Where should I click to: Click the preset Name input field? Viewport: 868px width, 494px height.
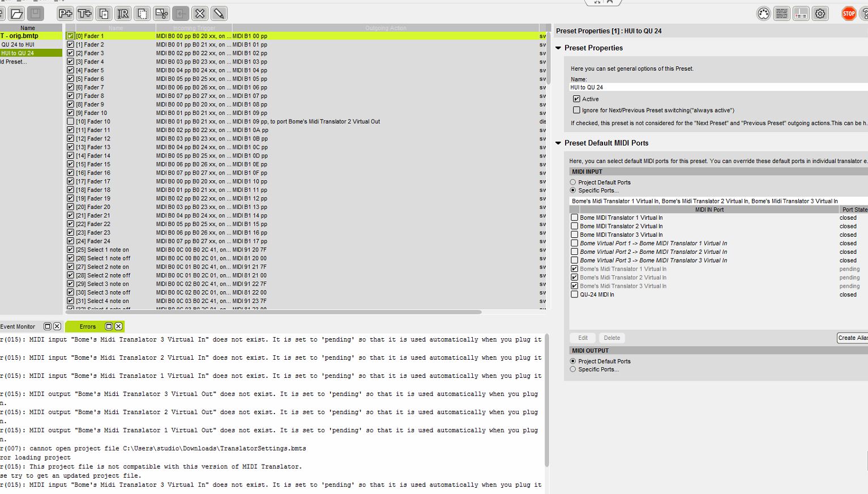(718, 87)
